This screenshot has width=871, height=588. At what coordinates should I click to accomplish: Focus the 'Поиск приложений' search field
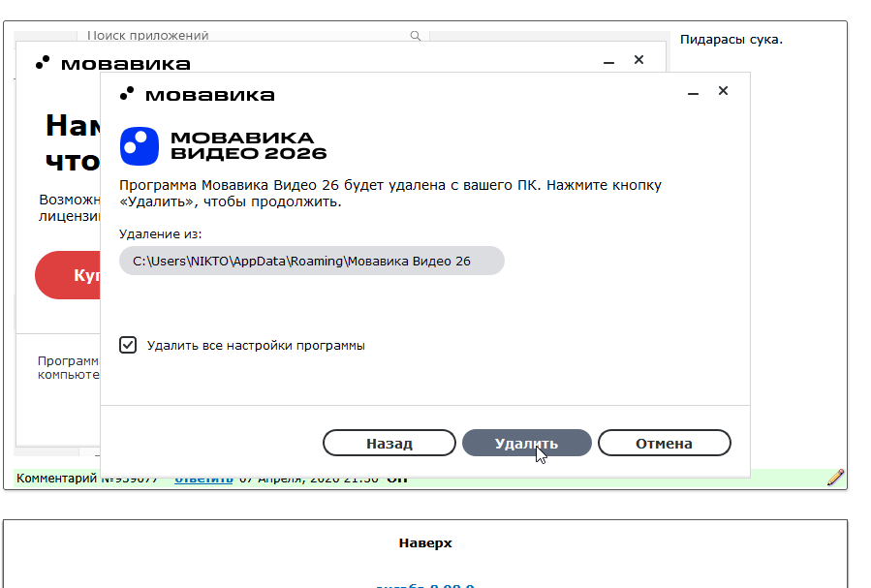(x=242, y=36)
